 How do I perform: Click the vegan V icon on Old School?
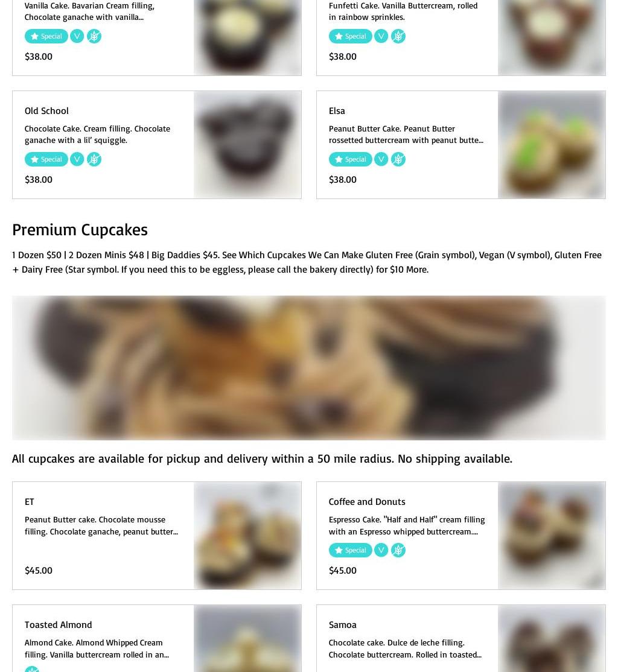77,159
